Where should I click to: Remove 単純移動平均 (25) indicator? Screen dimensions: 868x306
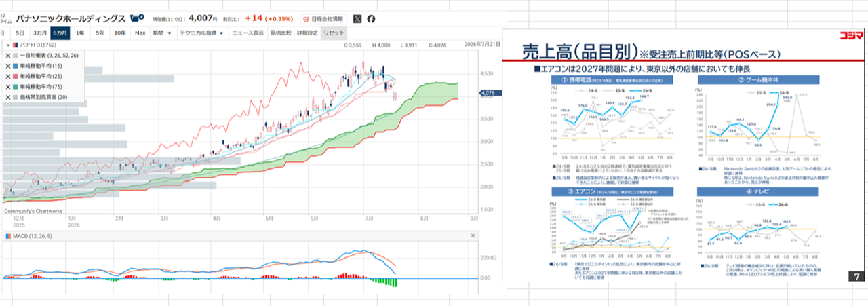click(x=7, y=76)
